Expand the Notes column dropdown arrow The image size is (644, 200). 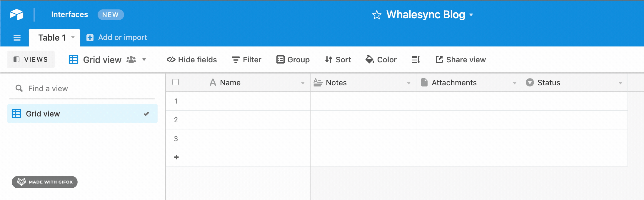click(x=409, y=83)
